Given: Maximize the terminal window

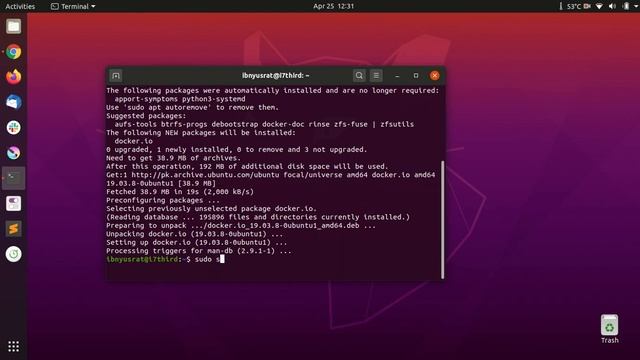Looking at the screenshot, I should tap(416, 76).
